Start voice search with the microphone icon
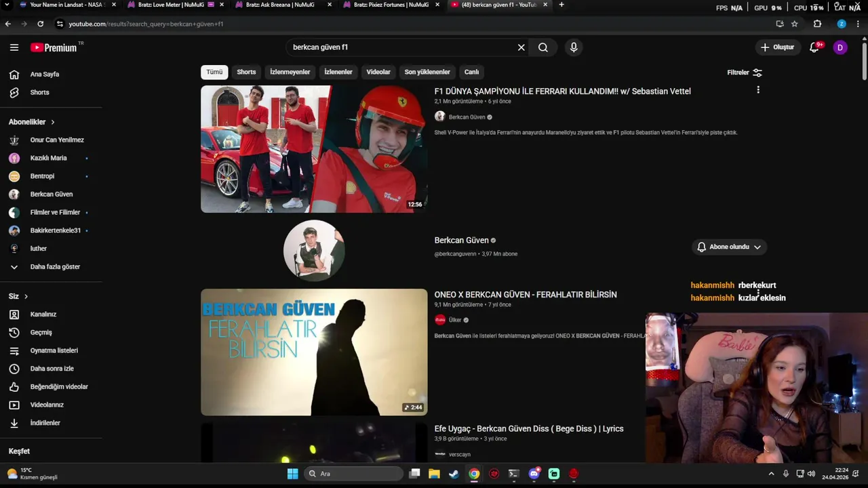Viewport: 868px width, 488px height. point(574,47)
